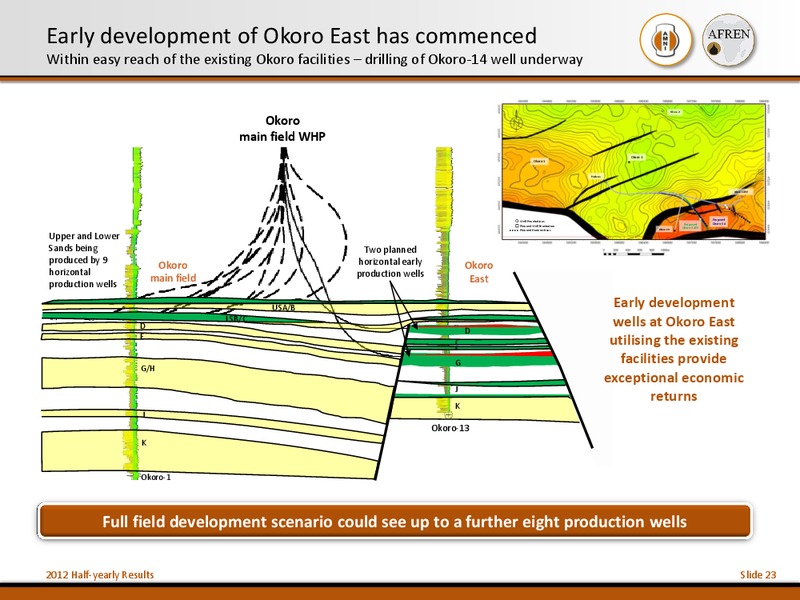Click the 'G' label in Okoro East block
The height and width of the screenshot is (600, 800).
click(458, 363)
